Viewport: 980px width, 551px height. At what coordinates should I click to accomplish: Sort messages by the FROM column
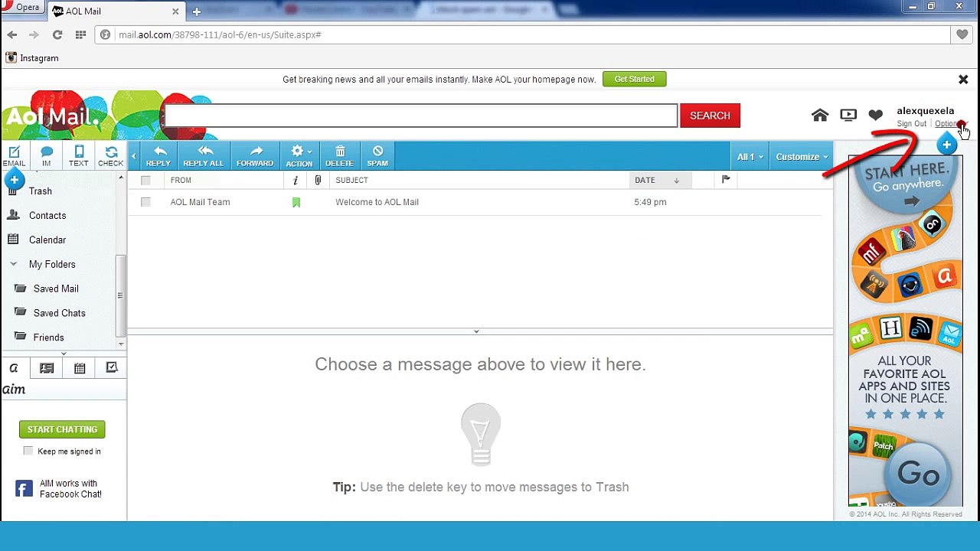click(x=181, y=181)
